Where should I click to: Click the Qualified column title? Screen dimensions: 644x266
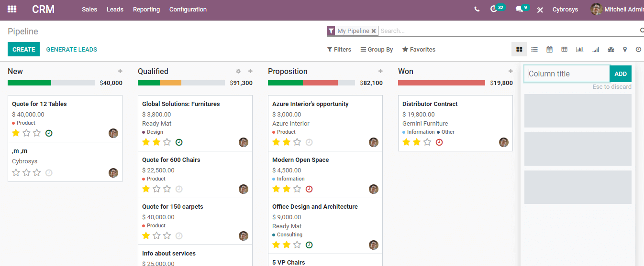click(153, 72)
